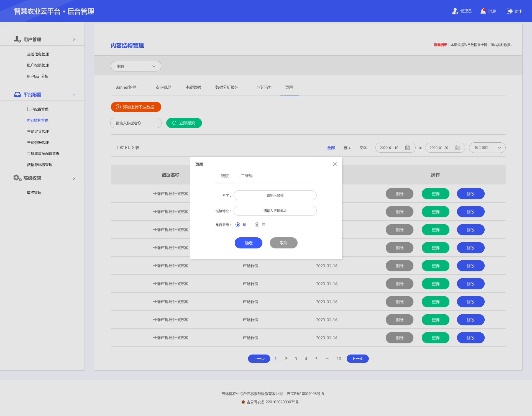Collapse the 平台配置 section chevron
Screen dimensions: 532x416
tap(74, 94)
